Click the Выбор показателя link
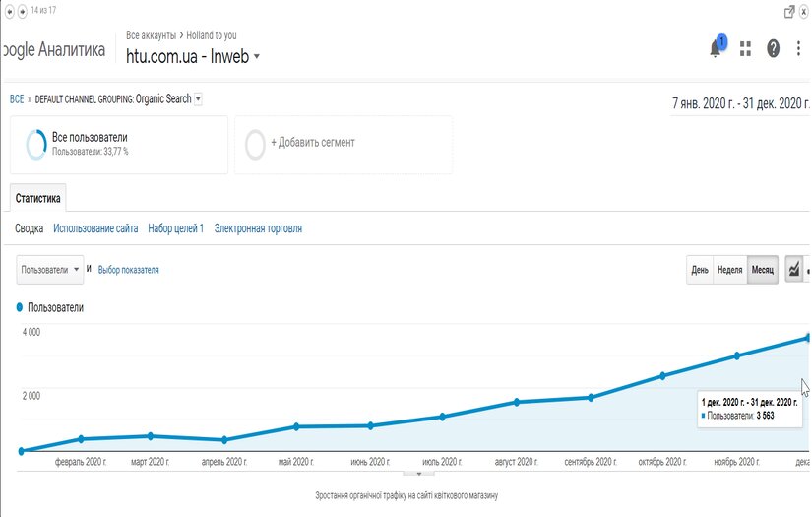 tap(129, 270)
